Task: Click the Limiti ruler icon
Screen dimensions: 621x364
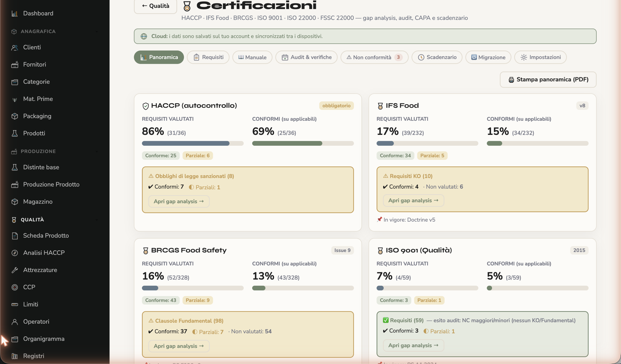Action: click(x=14, y=305)
